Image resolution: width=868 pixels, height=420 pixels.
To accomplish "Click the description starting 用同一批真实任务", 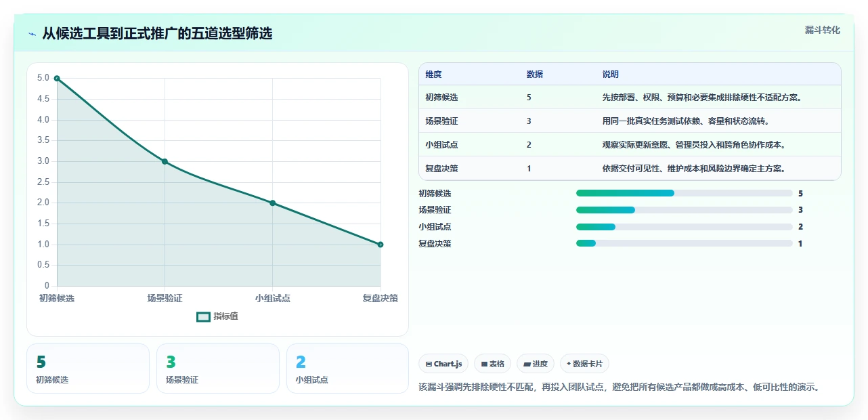I will 685,121.
